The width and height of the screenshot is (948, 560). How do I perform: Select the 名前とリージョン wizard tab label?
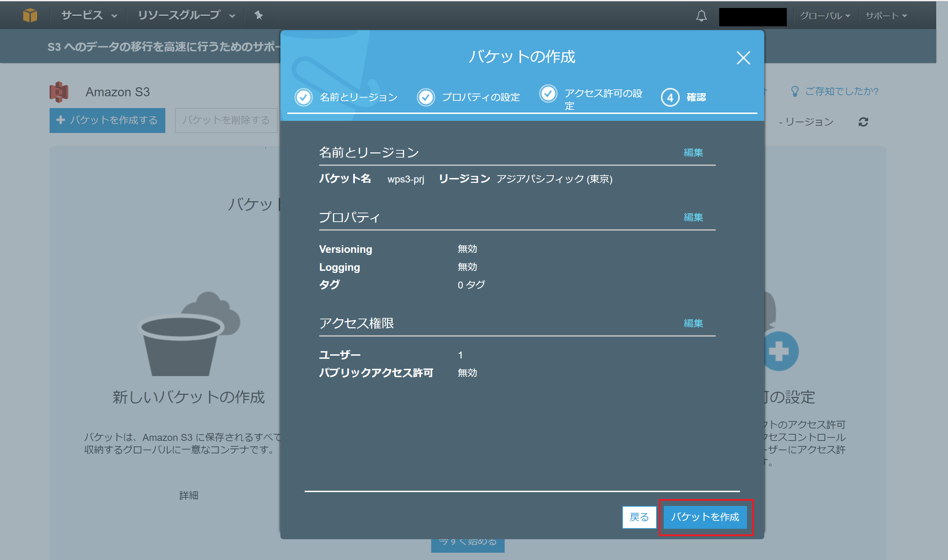[359, 97]
